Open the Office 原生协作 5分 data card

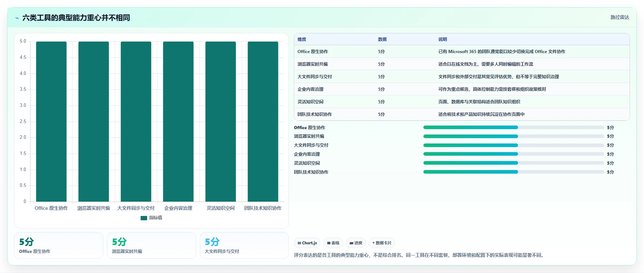point(58,245)
